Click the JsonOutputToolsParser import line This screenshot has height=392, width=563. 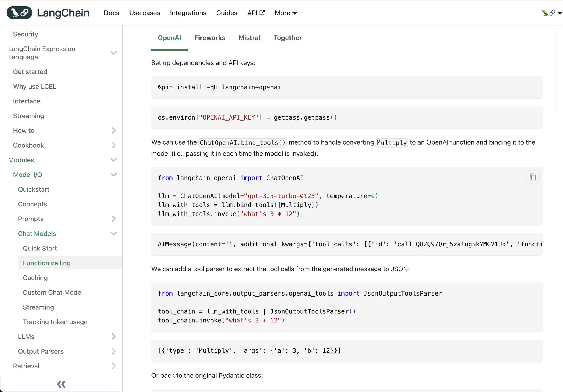(x=300, y=294)
